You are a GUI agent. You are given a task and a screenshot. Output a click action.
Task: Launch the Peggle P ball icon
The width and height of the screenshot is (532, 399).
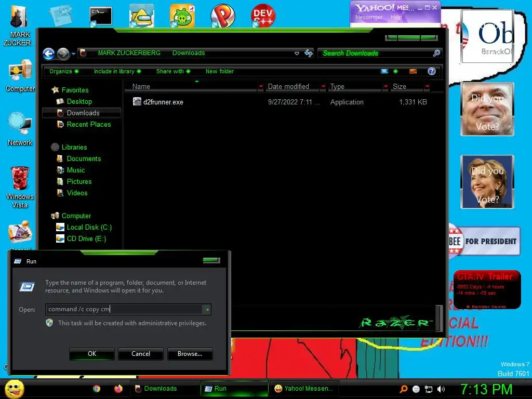(222, 16)
